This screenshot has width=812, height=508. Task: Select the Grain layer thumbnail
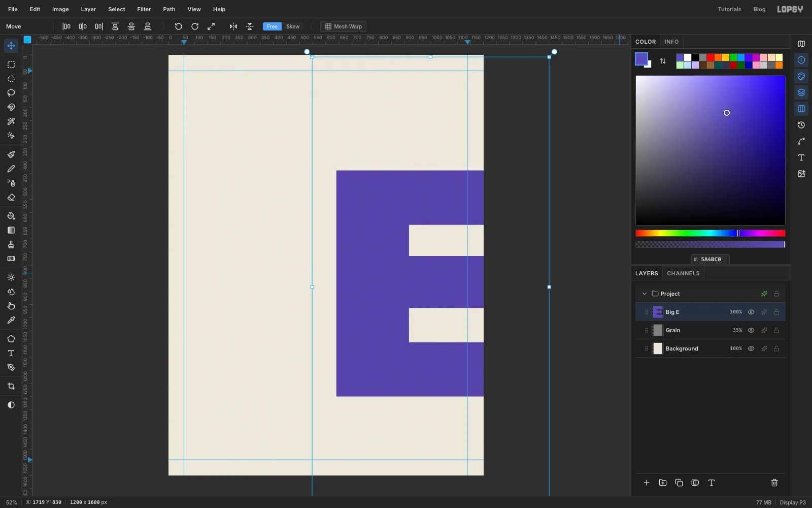(658, 330)
